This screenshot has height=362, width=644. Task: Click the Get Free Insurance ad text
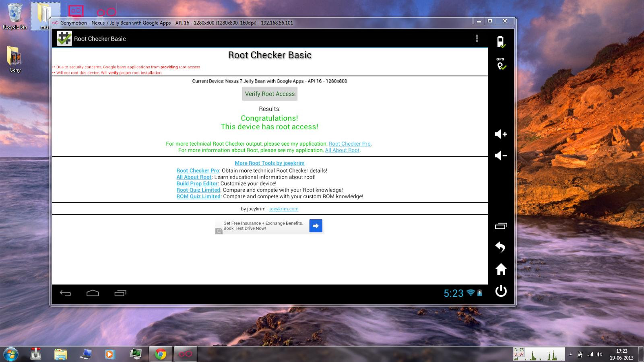263,226
